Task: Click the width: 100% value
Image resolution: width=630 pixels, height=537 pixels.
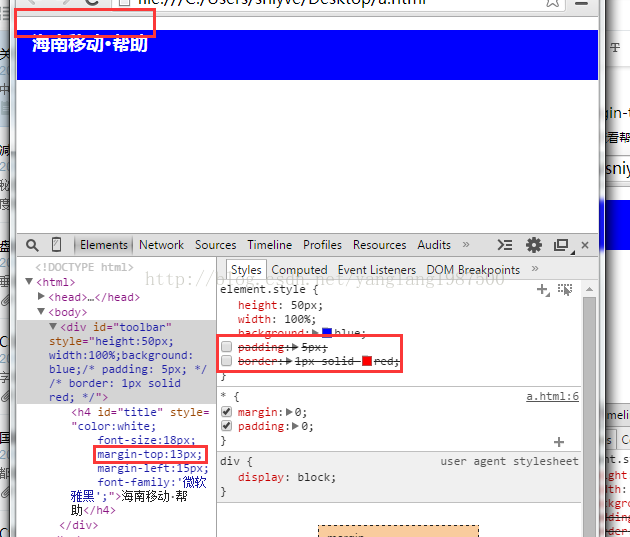Action: [x=300, y=319]
